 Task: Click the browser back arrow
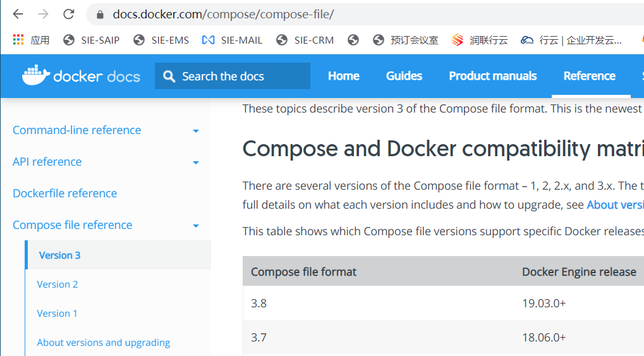click(x=18, y=14)
